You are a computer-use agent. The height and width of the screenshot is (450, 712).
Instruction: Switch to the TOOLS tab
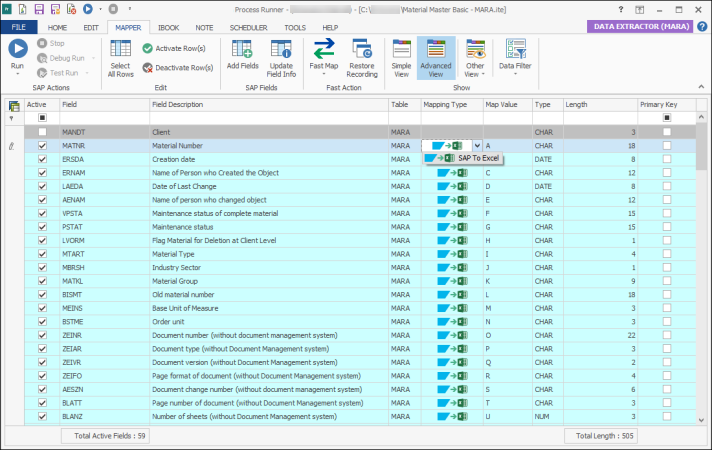click(x=295, y=28)
